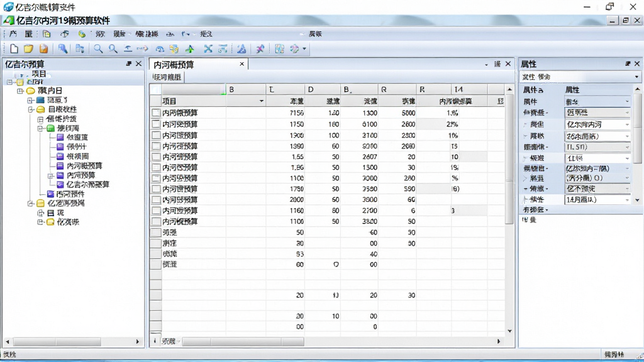Open the property dropdown ending in 内河
This screenshot has width=644, height=362.
pos(627,124)
